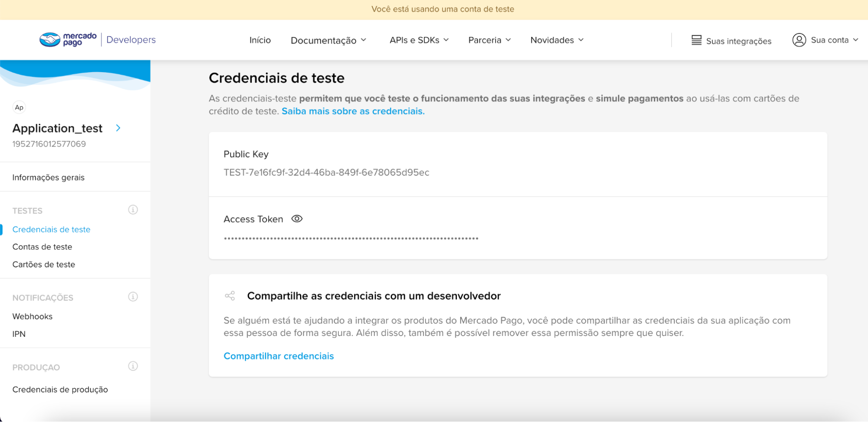
Task: Click the info icon beside NOTIFICAÇÕES
Action: click(133, 297)
